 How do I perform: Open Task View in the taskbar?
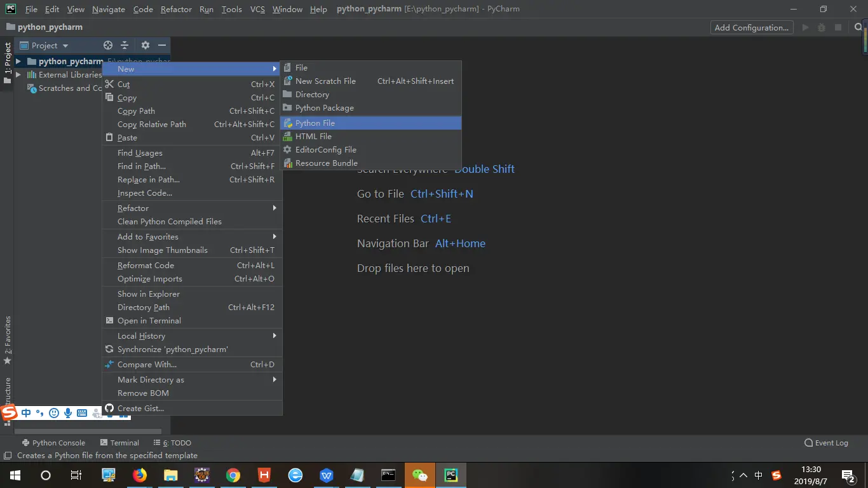click(x=76, y=475)
